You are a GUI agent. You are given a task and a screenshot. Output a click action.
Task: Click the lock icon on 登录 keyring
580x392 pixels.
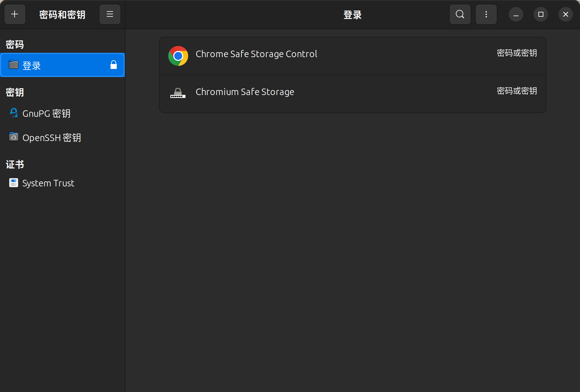(x=114, y=65)
